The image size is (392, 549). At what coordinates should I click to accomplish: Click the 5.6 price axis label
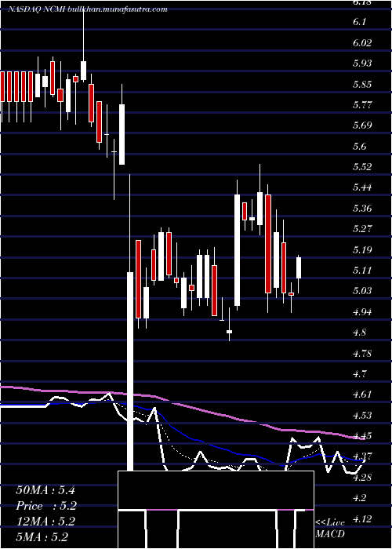[359, 146]
